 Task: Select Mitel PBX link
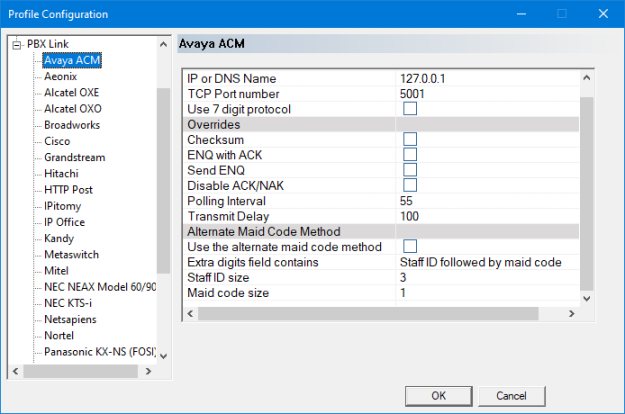[x=58, y=270]
